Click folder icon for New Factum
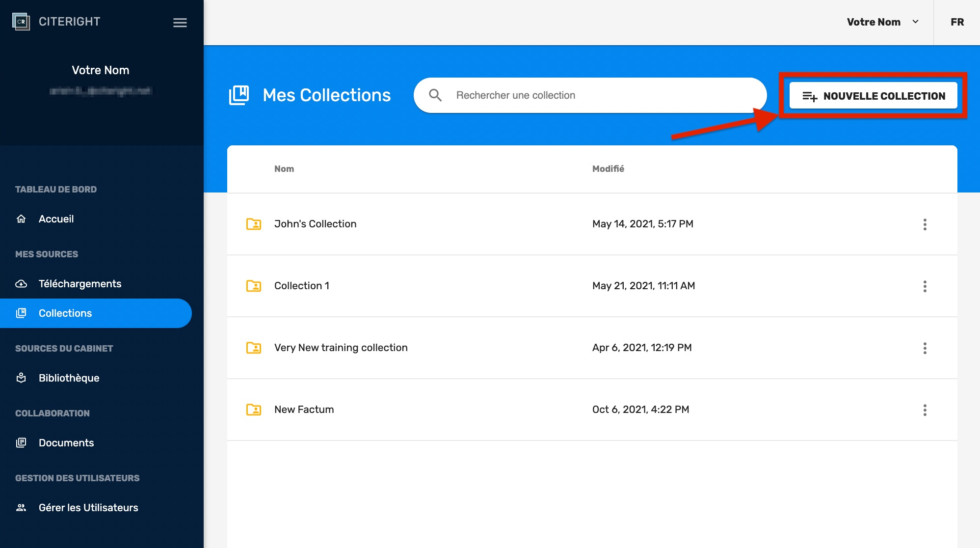 click(254, 410)
